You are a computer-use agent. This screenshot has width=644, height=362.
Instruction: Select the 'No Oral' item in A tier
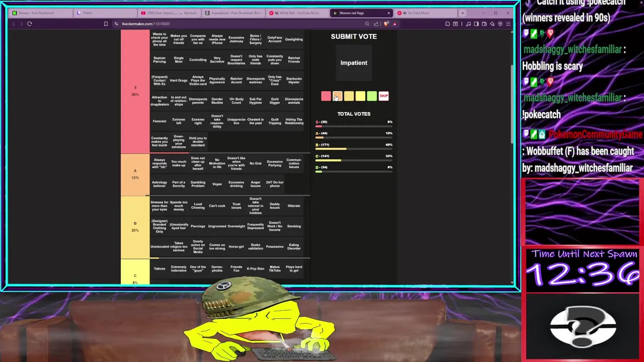click(x=256, y=163)
